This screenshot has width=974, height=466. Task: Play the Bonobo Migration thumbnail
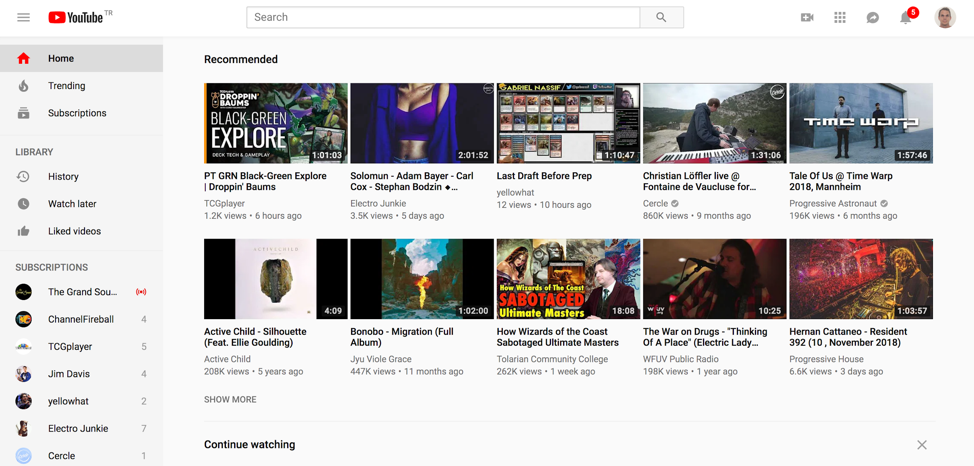(422, 279)
